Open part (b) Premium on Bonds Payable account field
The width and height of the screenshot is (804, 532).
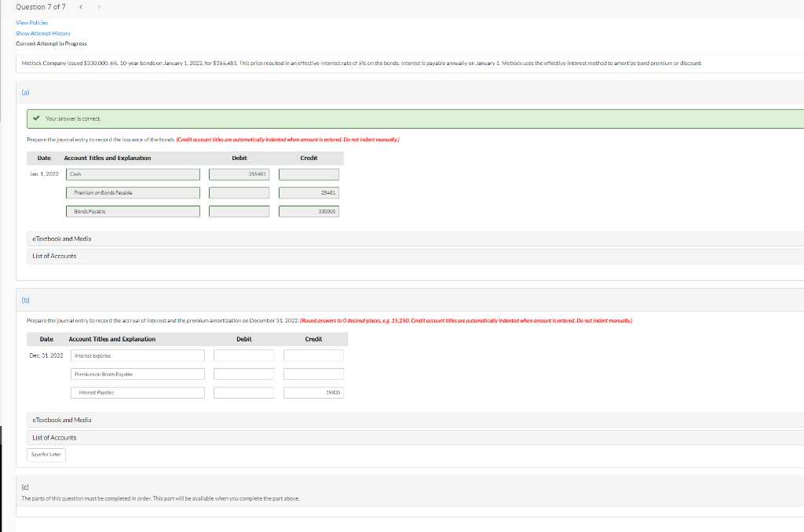[137, 374]
